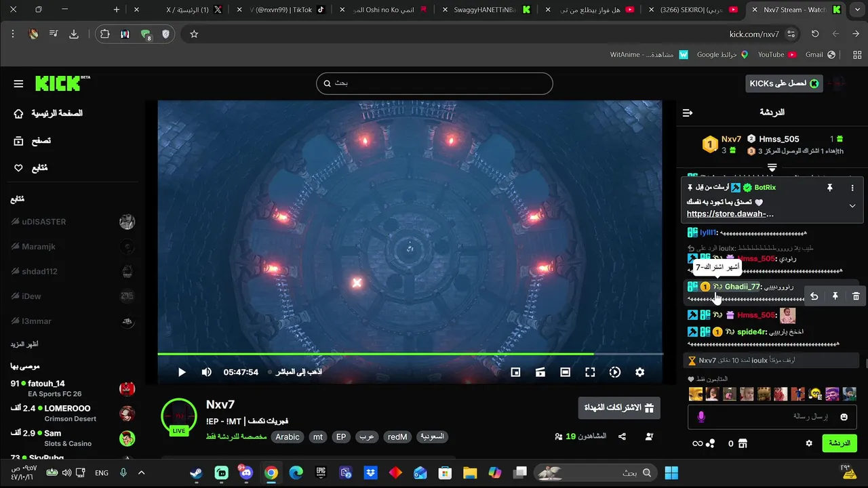Delete Ghadii_77's chat message
The width and height of the screenshot is (868, 488).
[x=856, y=296]
